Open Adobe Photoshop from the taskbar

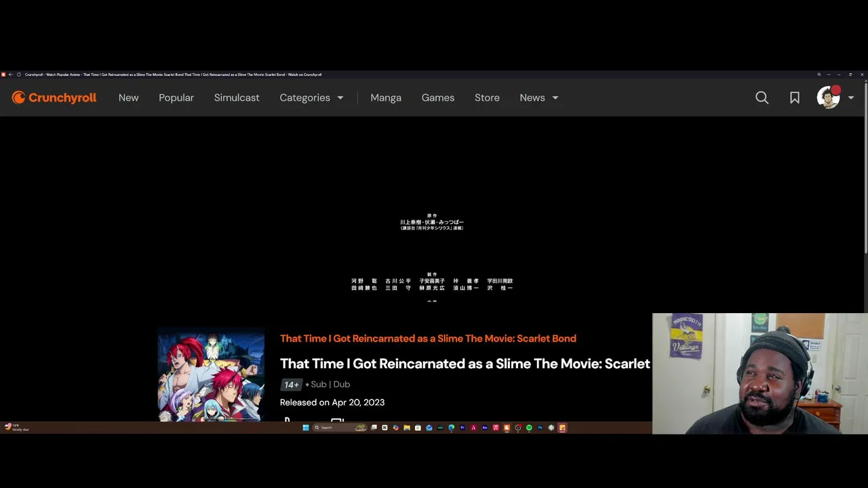[540, 428]
